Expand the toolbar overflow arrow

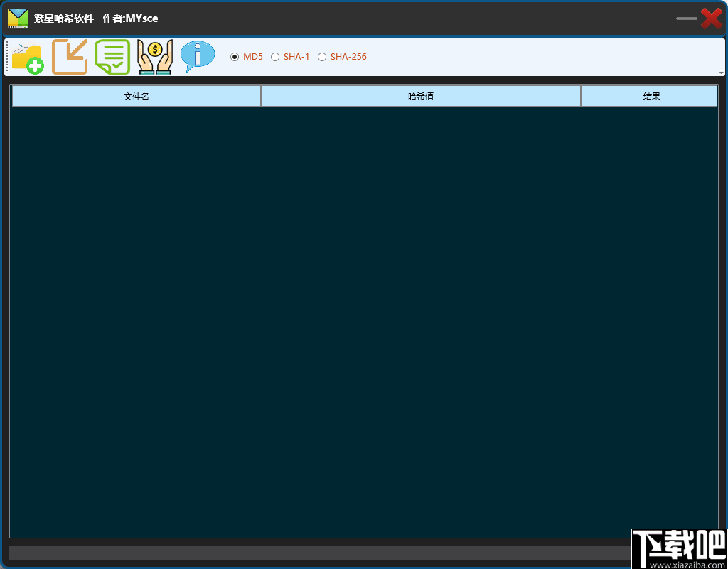pyautogui.click(x=721, y=72)
